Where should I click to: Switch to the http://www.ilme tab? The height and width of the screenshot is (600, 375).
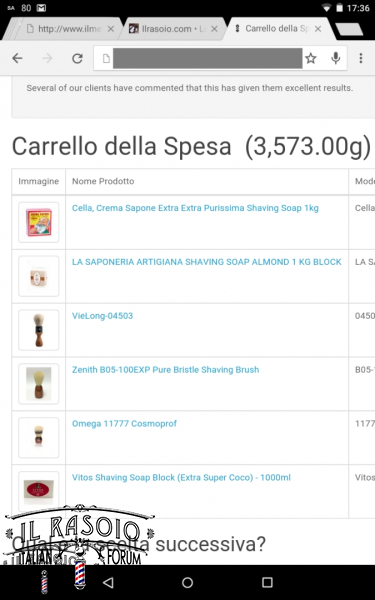tap(65, 29)
